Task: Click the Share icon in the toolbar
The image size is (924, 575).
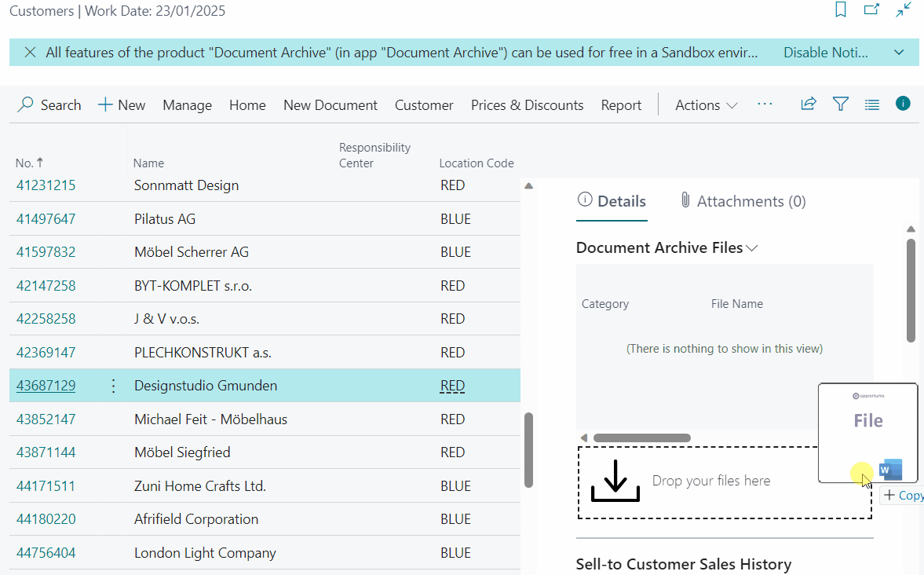Action: 809,103
